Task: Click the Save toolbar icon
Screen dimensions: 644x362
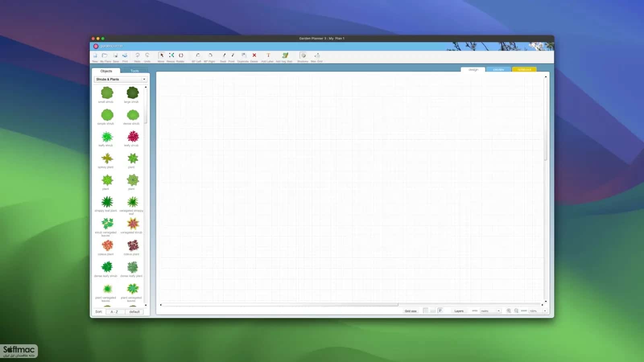Action: tap(116, 56)
